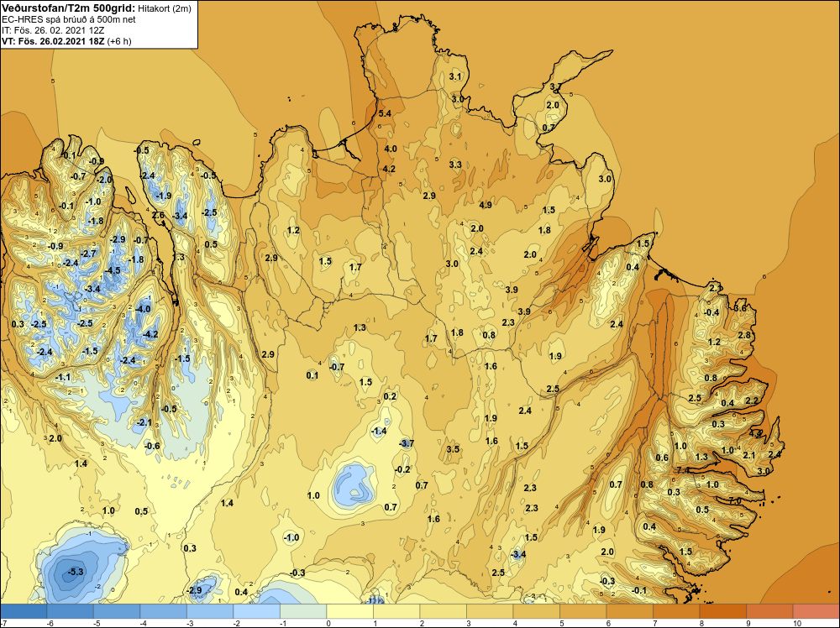The width and height of the screenshot is (840, 628).
Task: Click the -4.5 temperature value
Action: [x=112, y=271]
